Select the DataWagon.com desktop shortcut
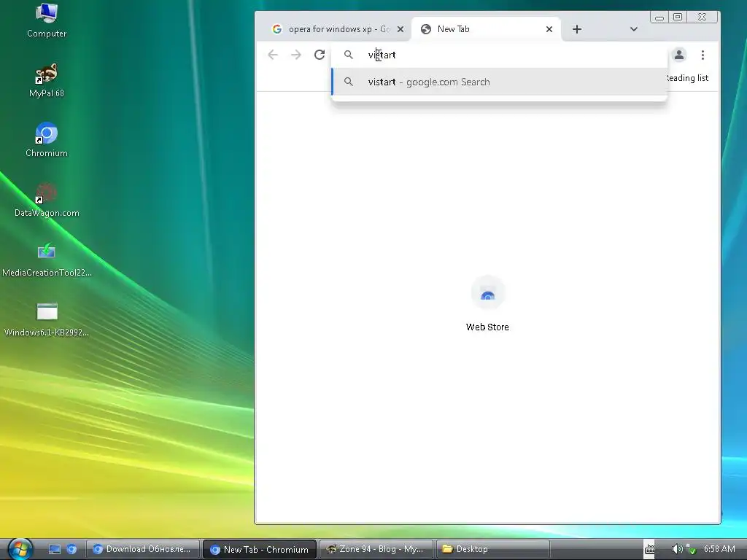The width and height of the screenshot is (747, 560). [x=47, y=200]
